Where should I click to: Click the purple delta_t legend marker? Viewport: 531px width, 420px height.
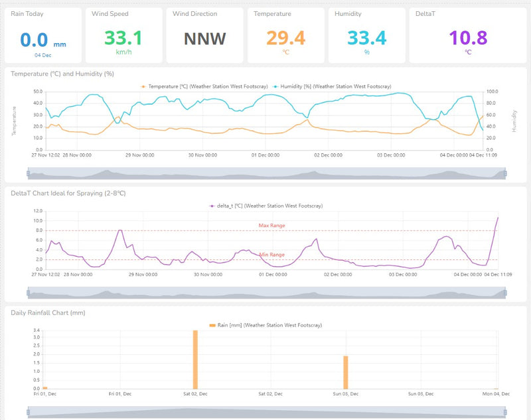tap(212, 206)
